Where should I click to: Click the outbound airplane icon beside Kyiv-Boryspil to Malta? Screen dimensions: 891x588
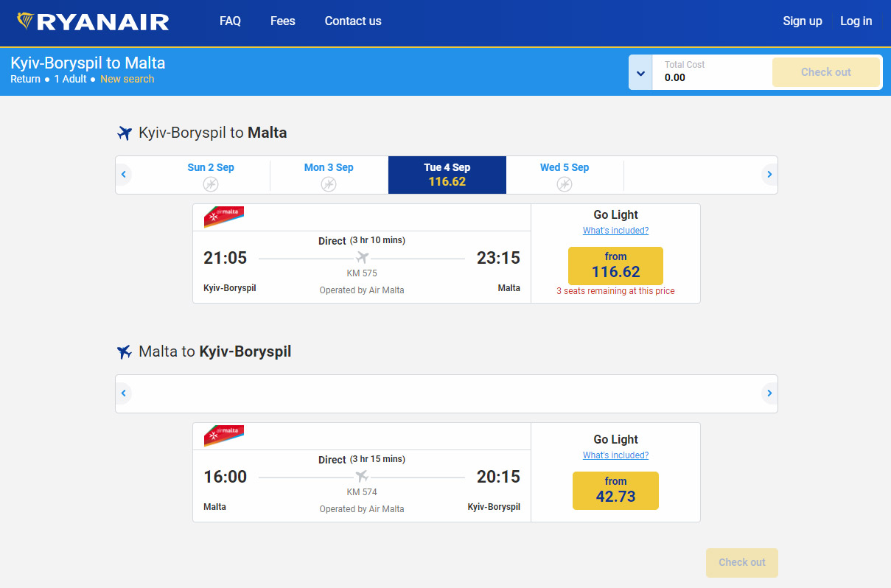point(125,133)
